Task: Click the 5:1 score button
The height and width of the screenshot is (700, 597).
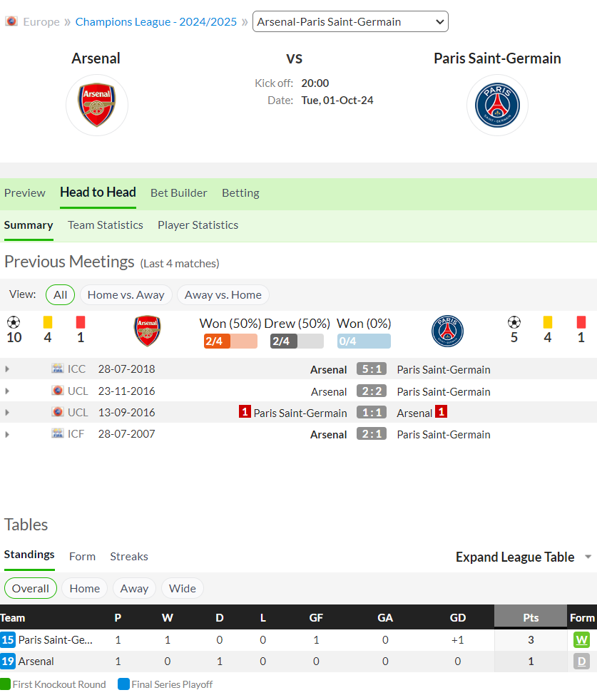Action: 372,369
